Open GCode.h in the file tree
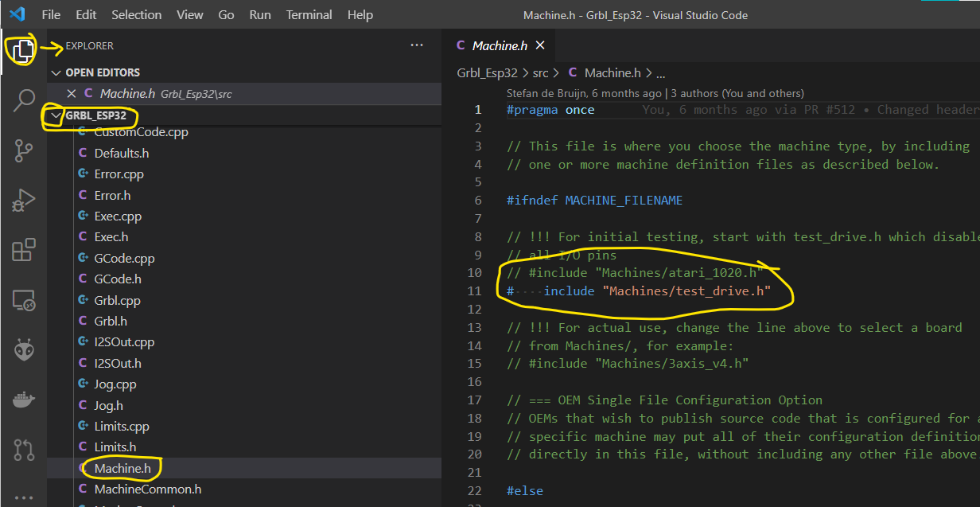The height and width of the screenshot is (507, 980). click(x=118, y=279)
